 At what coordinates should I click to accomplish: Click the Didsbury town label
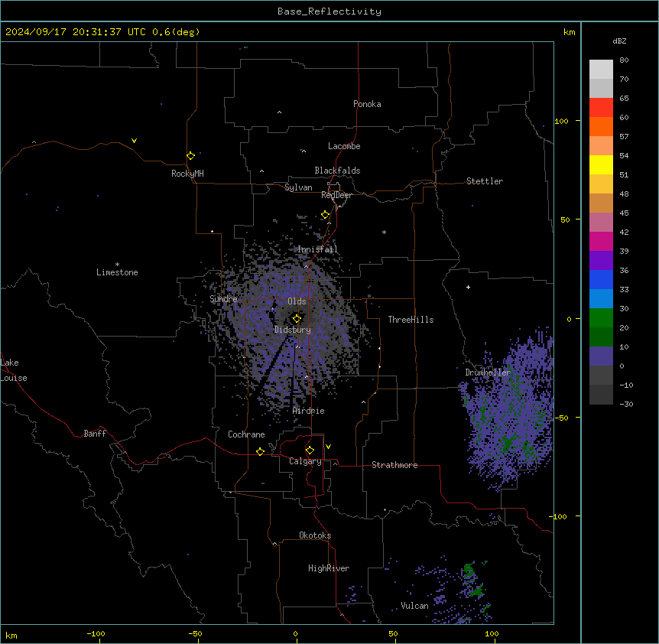293,330
